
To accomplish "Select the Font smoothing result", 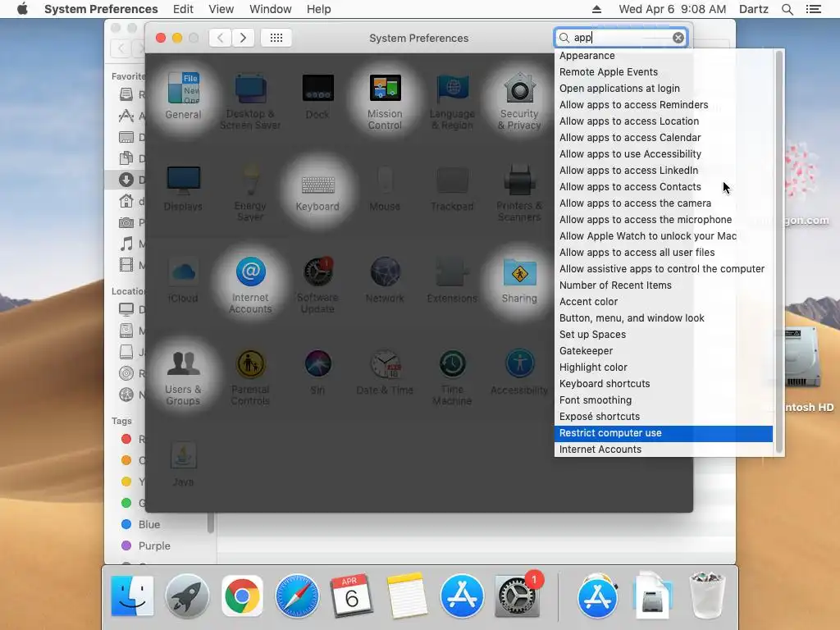I will pyautogui.click(x=663, y=400).
